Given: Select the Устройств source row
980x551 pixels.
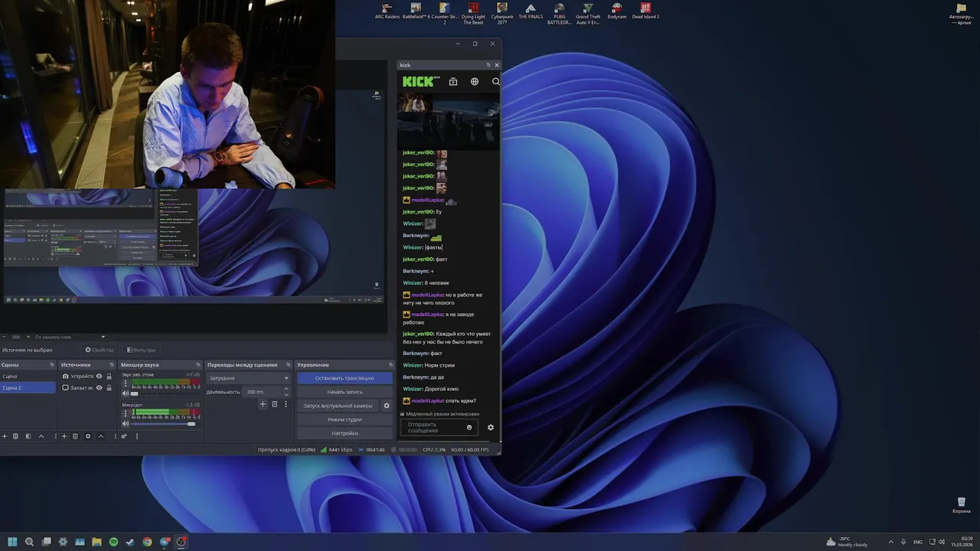Looking at the screenshot, I should click(x=87, y=377).
